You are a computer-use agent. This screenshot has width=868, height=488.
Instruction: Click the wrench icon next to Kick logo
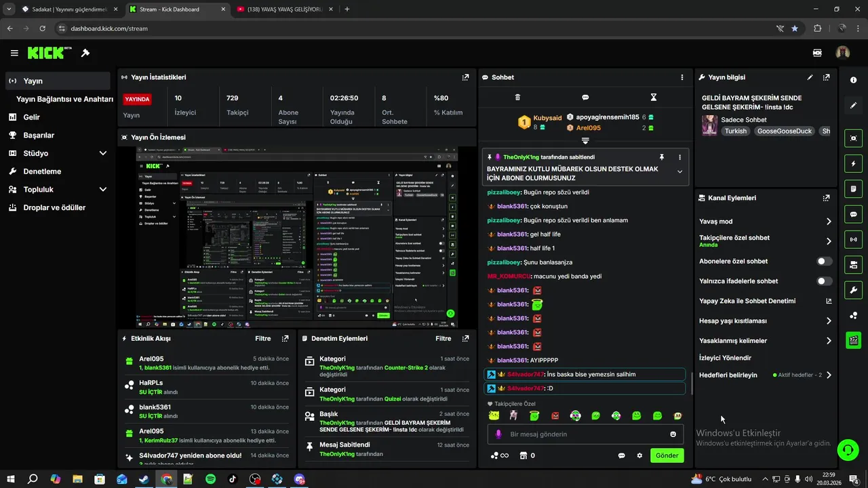[85, 53]
